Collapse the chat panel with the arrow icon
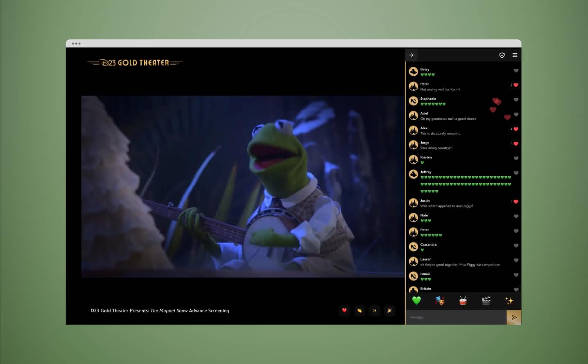This screenshot has height=364, width=588. pos(412,55)
